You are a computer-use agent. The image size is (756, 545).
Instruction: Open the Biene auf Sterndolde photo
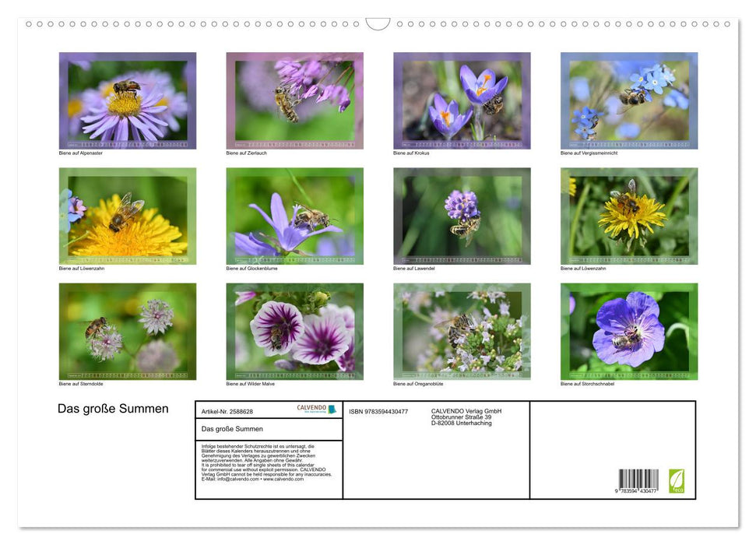pyautogui.click(x=128, y=332)
